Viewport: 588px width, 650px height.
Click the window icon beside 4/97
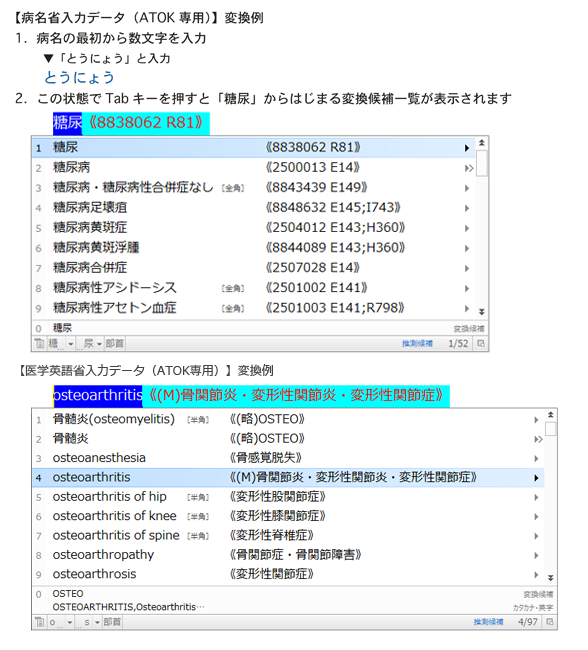pyautogui.click(x=550, y=622)
